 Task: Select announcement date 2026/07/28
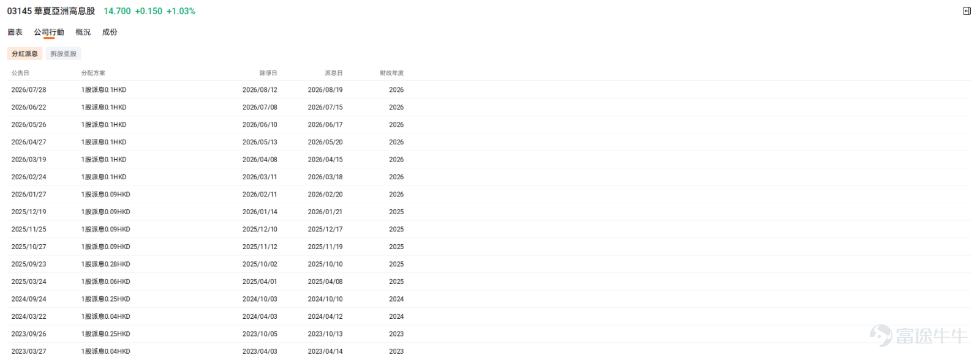(29, 90)
